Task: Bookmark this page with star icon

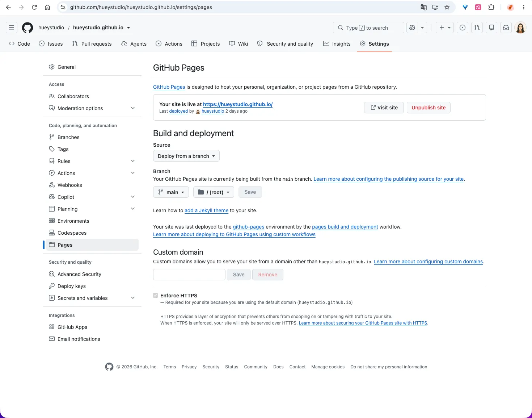Action: (447, 7)
